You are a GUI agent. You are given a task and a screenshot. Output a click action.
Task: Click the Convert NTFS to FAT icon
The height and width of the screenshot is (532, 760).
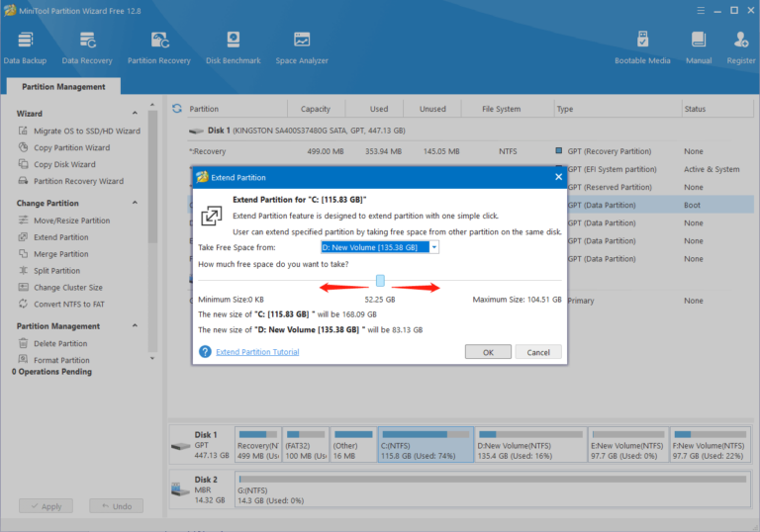[x=23, y=304]
